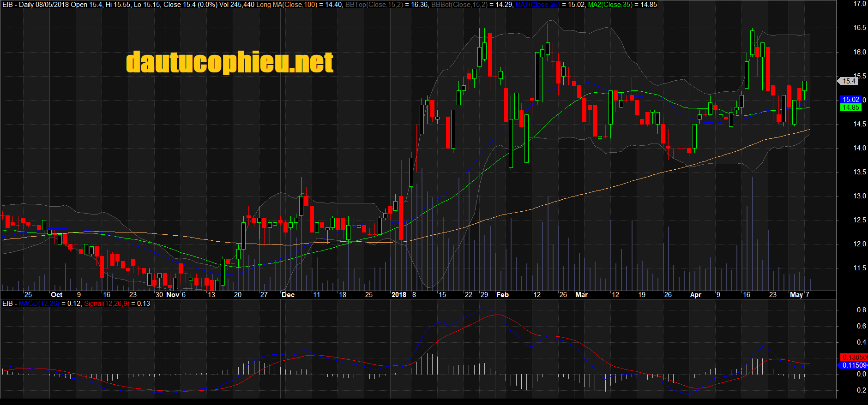Click the 13.5 price axis label
Viewport: 868px width, 405px height.
pos(860,172)
